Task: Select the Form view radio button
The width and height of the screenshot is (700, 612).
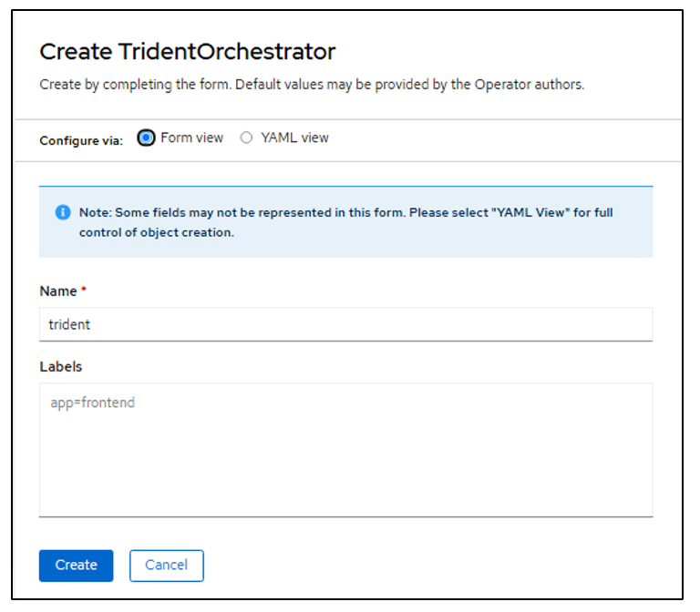Action: pos(146,138)
